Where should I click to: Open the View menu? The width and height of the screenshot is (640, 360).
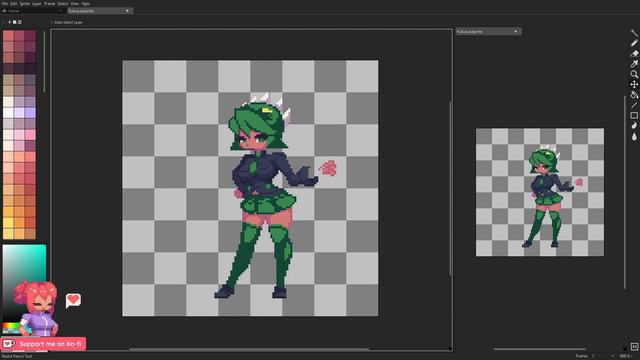tap(75, 3)
